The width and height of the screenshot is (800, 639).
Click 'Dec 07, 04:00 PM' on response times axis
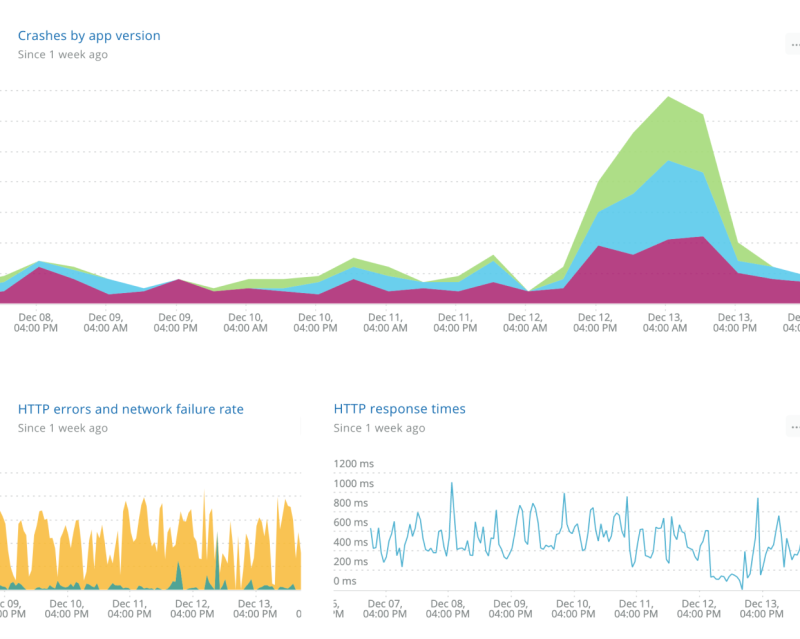pyautogui.click(x=386, y=609)
